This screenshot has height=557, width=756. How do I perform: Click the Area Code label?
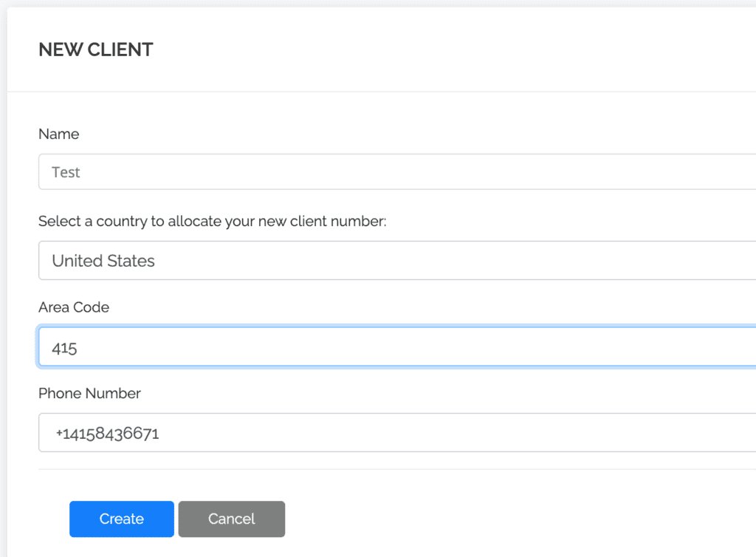74,307
